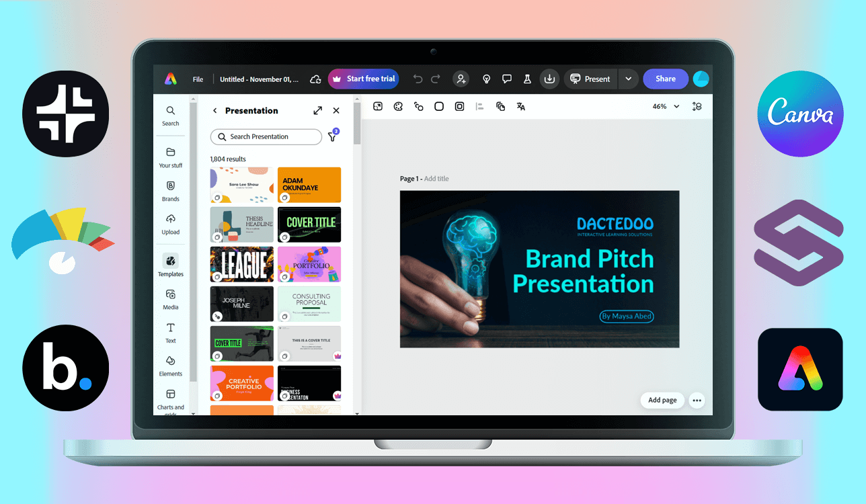
Task: Open the File menu
Action: coord(198,79)
